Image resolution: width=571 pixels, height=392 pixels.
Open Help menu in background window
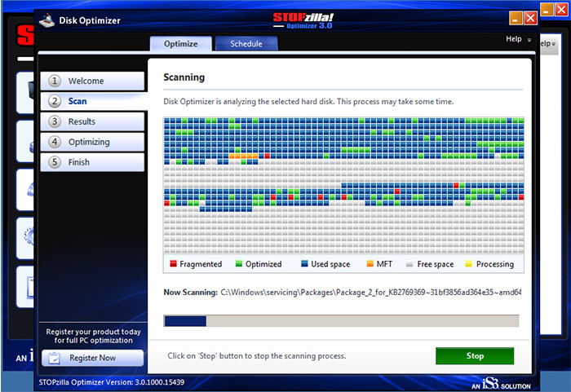(x=548, y=44)
